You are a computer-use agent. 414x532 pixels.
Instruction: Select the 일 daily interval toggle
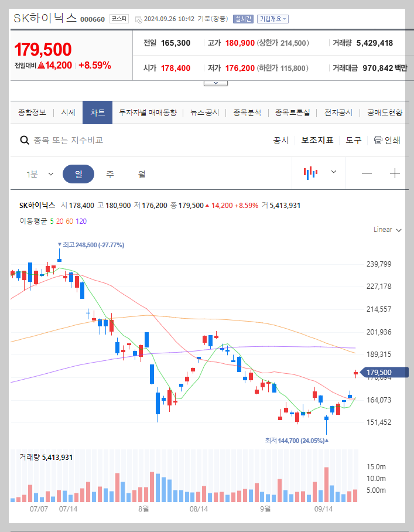[78, 173]
